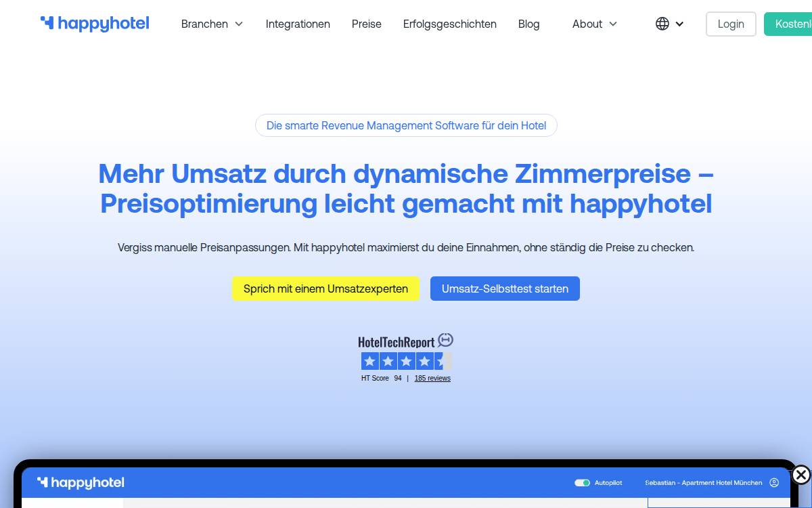The width and height of the screenshot is (812, 508).
Task: Click Sprich mit einem Umsatzexperten button
Action: coord(325,289)
